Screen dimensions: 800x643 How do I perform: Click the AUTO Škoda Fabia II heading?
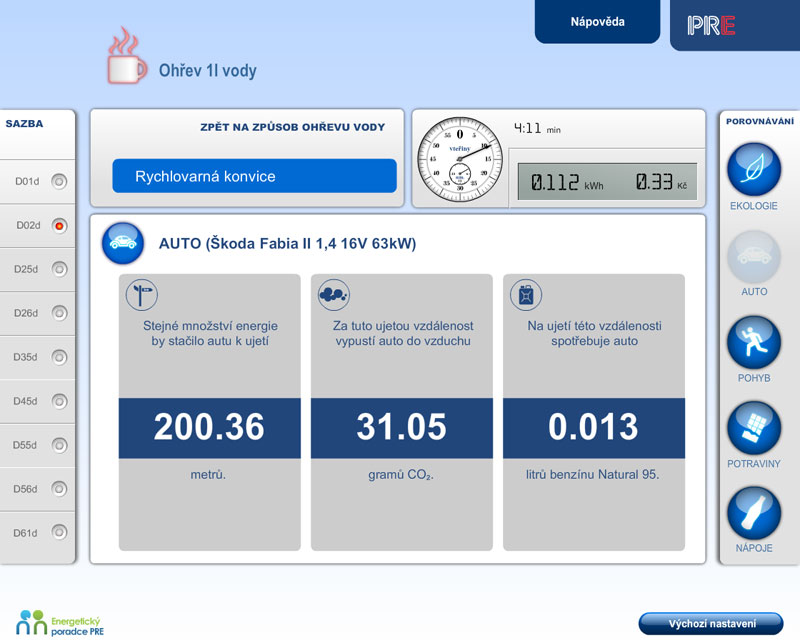click(x=287, y=243)
